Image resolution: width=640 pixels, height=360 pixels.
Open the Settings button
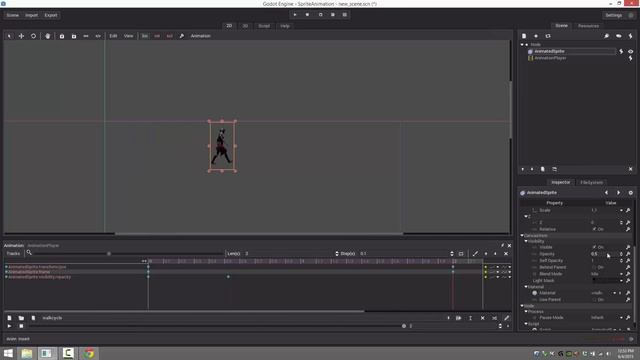(x=614, y=15)
